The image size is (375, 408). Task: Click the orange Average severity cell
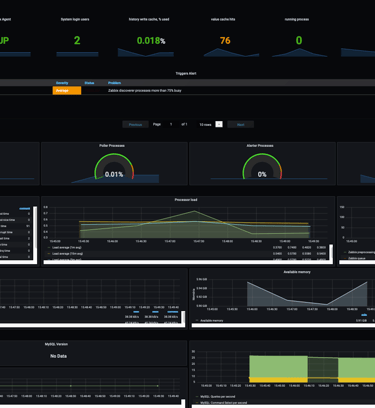tap(67, 90)
